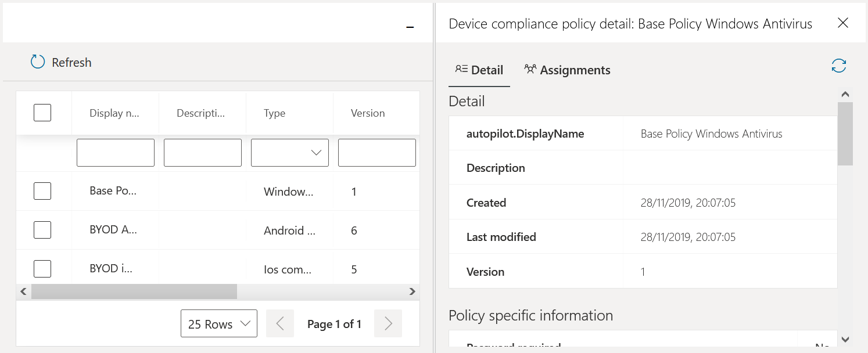Click the Display name filter input
The height and width of the screenshot is (353, 868).
(x=116, y=153)
